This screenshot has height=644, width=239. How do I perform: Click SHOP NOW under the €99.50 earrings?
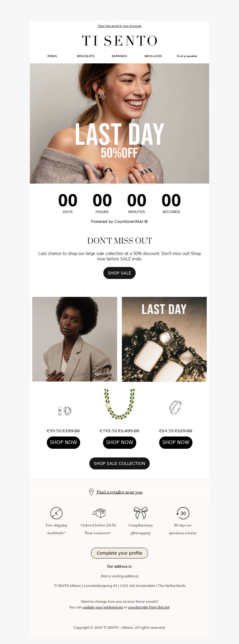pos(63,442)
